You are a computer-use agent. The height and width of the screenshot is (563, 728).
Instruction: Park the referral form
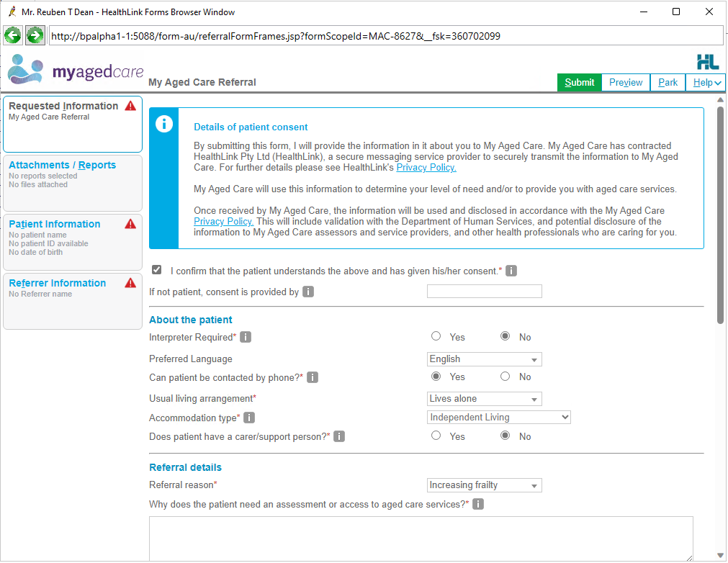(668, 83)
